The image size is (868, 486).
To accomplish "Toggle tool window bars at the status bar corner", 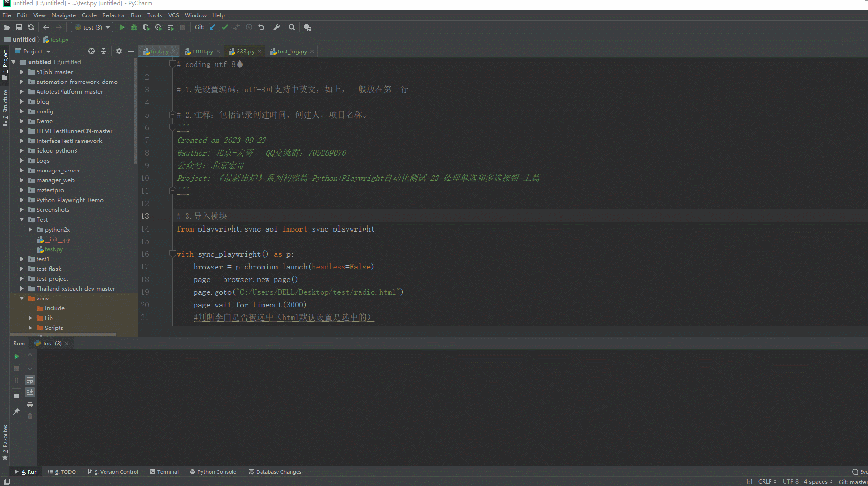I will pyautogui.click(x=7, y=481).
